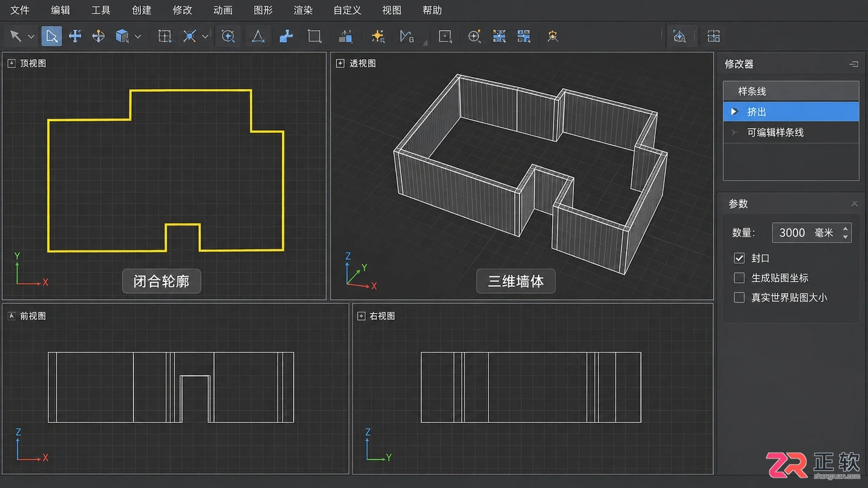
Task: Enable the 真实世界贴图大小 checkbox
Action: coord(739,297)
